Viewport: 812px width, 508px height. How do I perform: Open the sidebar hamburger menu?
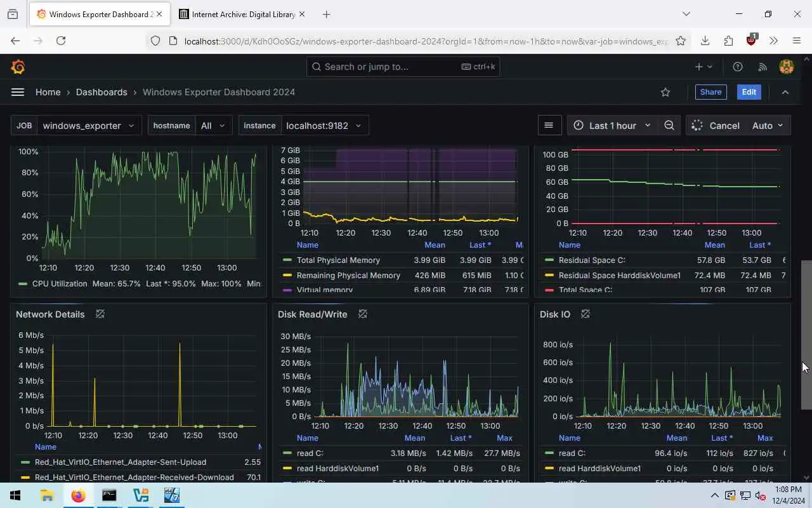(x=18, y=92)
